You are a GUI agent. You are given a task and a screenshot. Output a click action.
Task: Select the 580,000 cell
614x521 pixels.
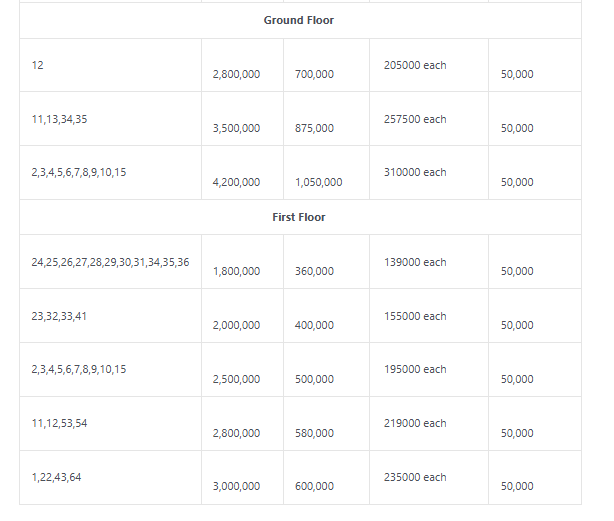click(x=315, y=433)
